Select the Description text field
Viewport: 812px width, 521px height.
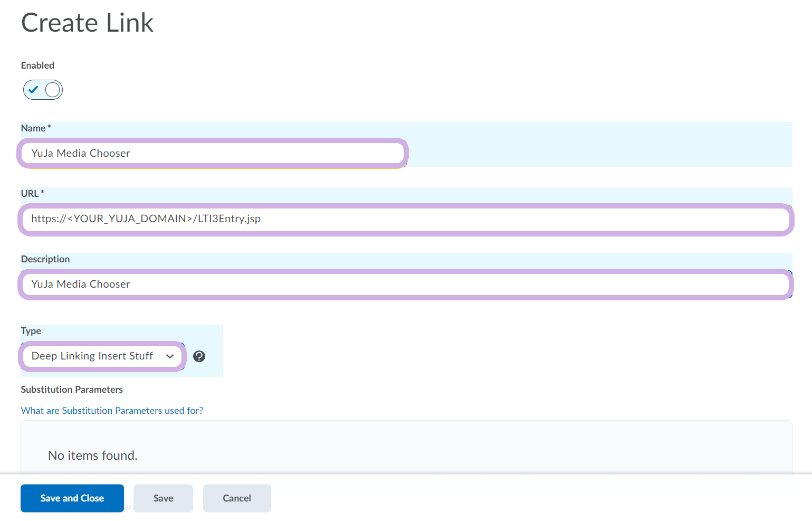(405, 285)
